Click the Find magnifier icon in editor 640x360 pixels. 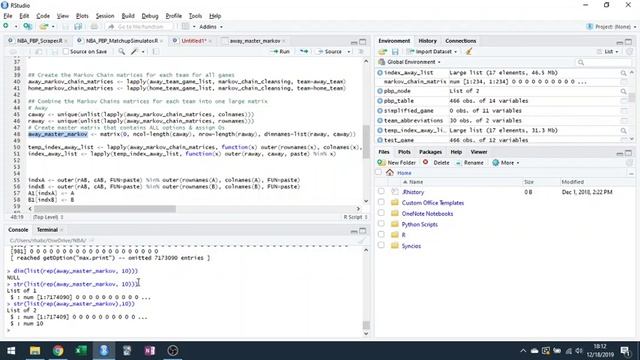coord(122,51)
